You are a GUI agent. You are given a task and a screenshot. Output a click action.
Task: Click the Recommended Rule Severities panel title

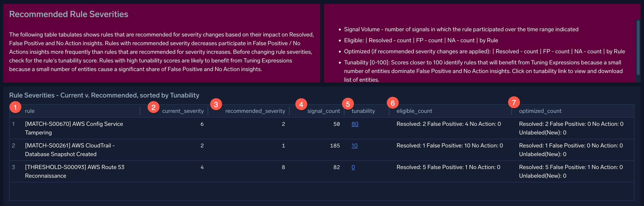point(69,14)
